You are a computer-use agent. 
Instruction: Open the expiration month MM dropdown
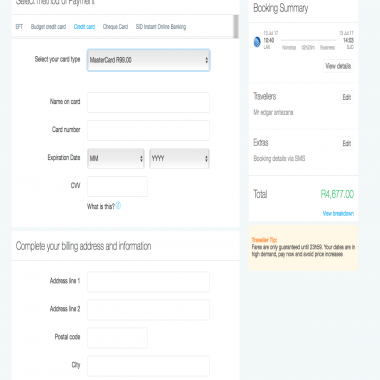coord(116,158)
